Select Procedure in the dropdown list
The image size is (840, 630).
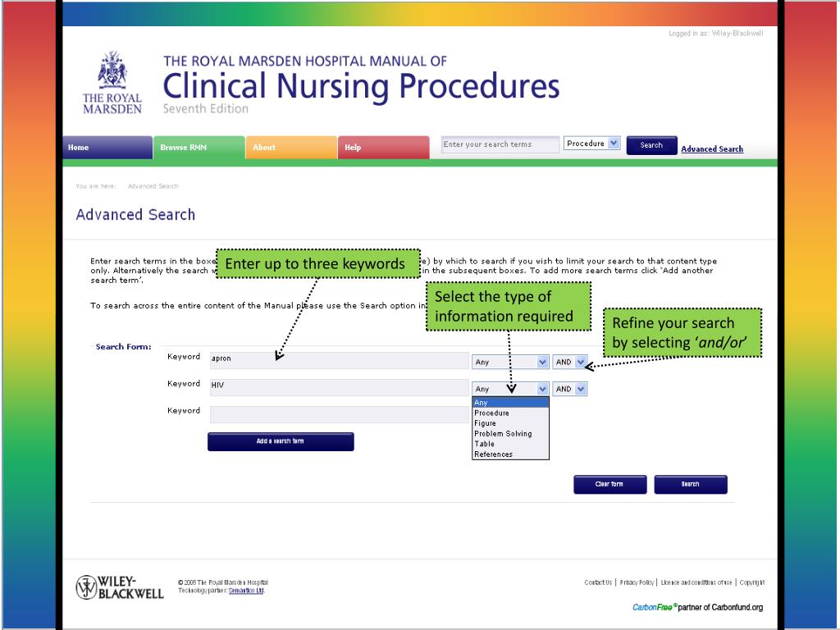[510, 413]
